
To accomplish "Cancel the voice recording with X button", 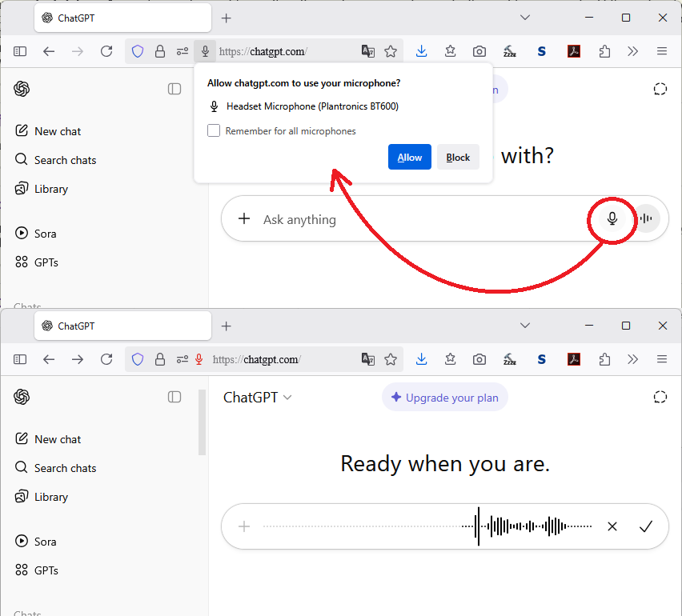I will coord(612,526).
